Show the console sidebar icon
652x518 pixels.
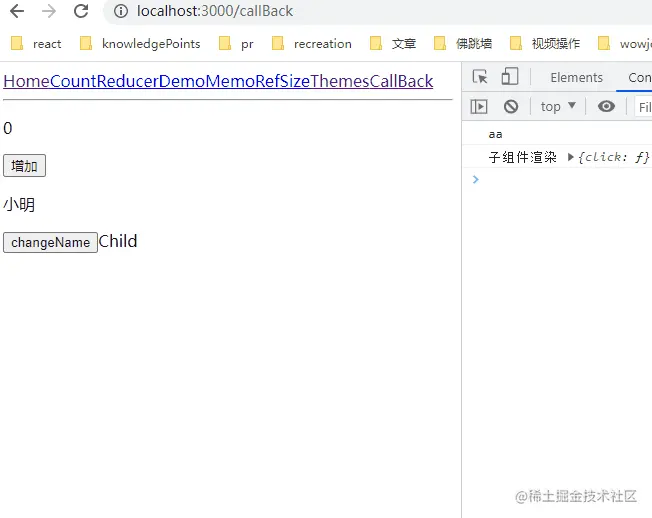(x=479, y=107)
